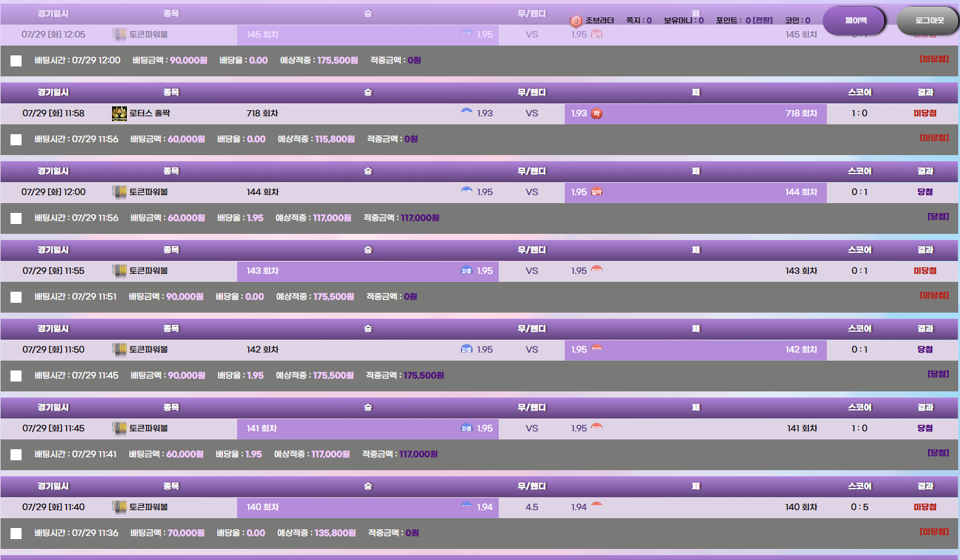Check the box for the 11:56 Lotus bet
This screenshot has width=960, height=560.
point(16,140)
